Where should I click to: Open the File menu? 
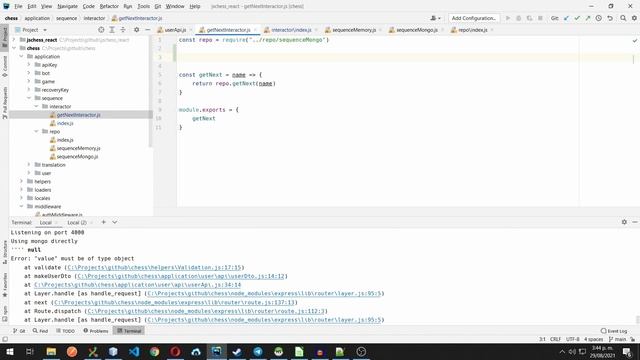click(18, 6)
